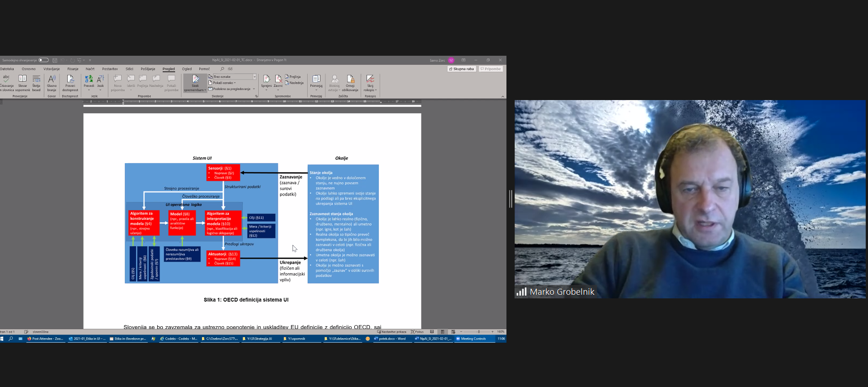Click the Naslednja change button

click(294, 83)
